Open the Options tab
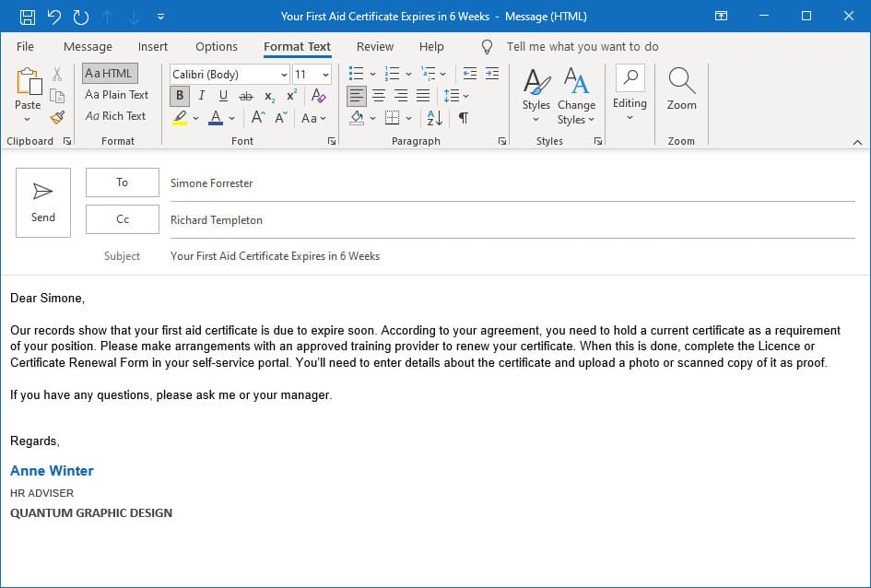 point(216,47)
